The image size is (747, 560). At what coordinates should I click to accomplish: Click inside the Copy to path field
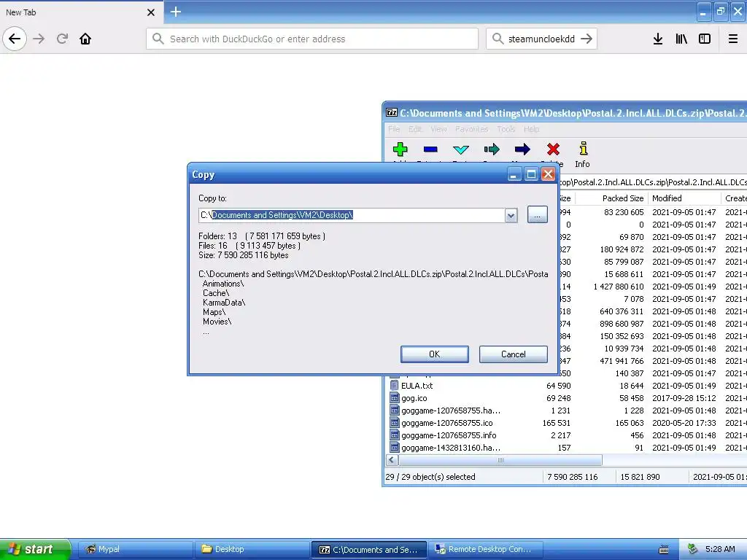(352, 215)
